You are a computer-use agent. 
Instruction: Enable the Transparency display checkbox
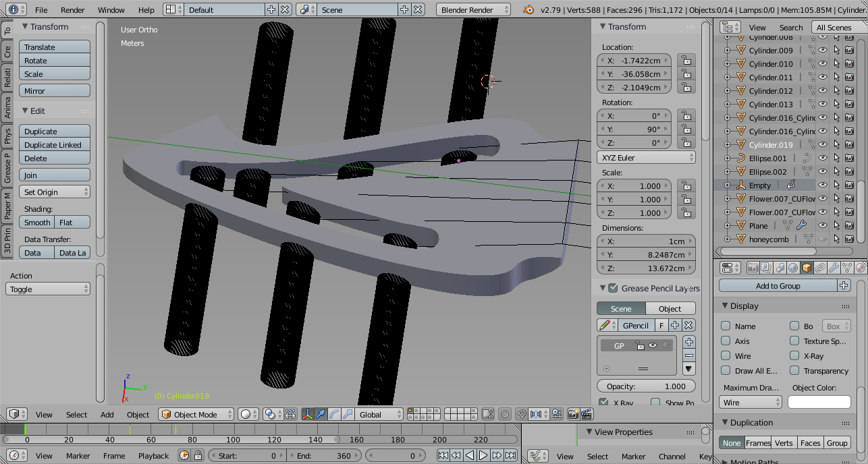[x=794, y=370]
